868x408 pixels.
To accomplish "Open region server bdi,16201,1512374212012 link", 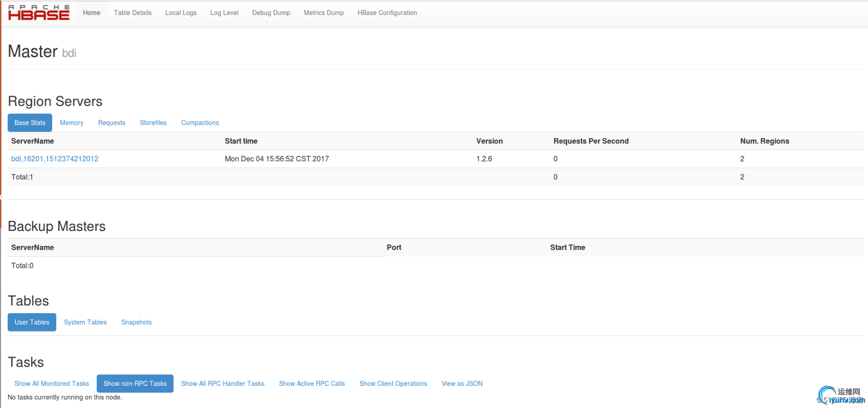I will tap(55, 159).
